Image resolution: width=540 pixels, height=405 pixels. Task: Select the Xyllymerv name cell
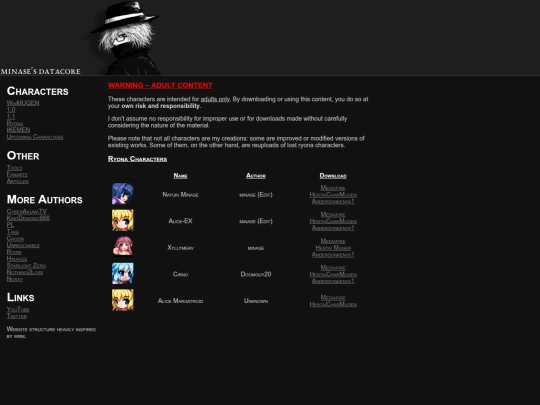(180, 248)
